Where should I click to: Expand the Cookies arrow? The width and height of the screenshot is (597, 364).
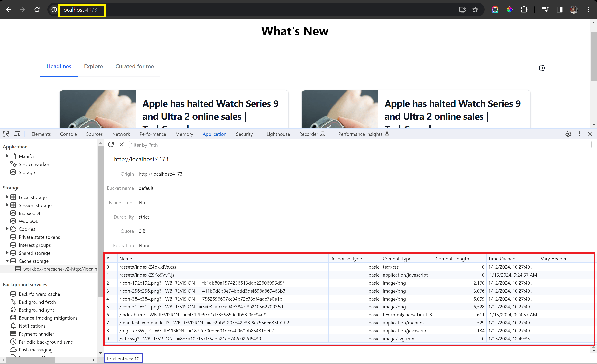[x=7, y=229]
